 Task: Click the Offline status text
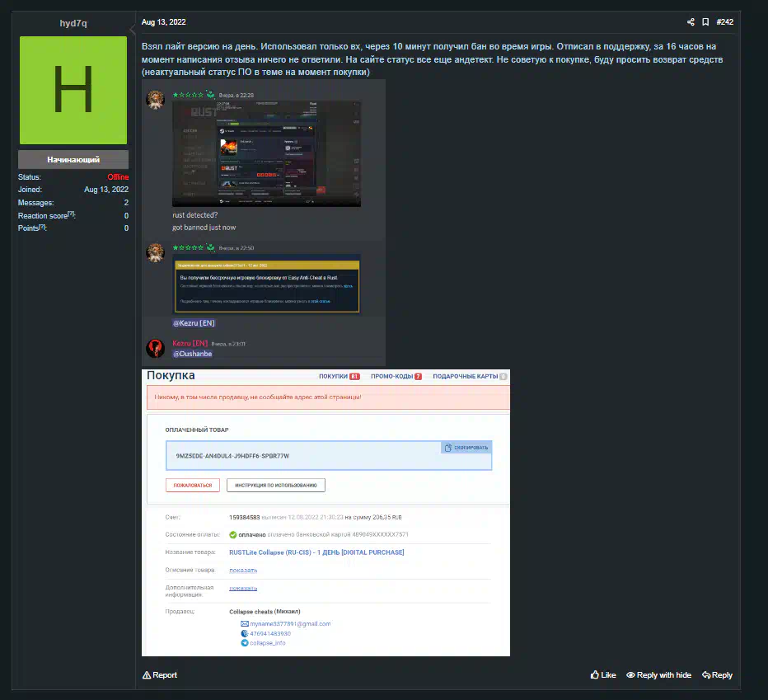[x=118, y=177]
